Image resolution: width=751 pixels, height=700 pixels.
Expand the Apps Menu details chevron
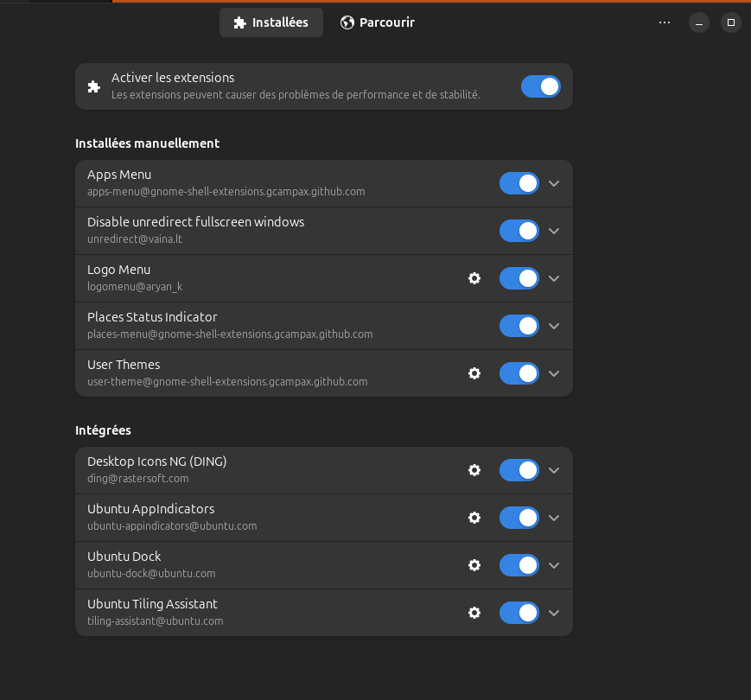click(554, 183)
